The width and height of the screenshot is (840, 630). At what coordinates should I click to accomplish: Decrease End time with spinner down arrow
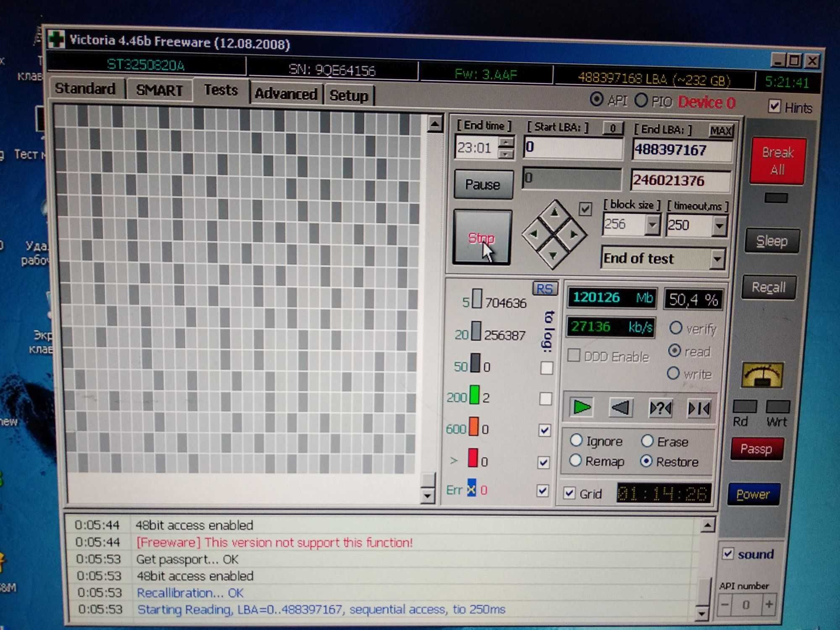[506, 154]
